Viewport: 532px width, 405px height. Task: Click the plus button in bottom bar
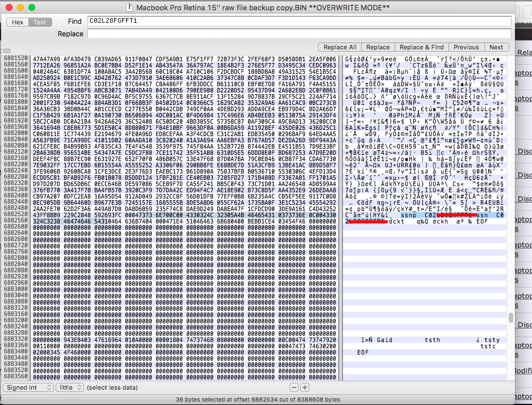305,387
